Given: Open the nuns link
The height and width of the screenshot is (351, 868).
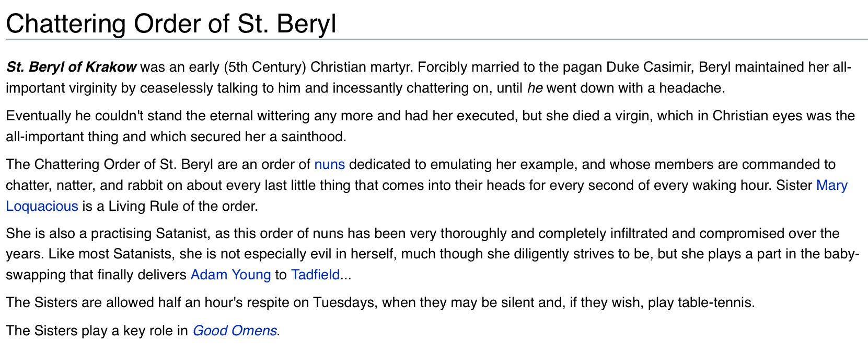Looking at the screenshot, I should 329,165.
